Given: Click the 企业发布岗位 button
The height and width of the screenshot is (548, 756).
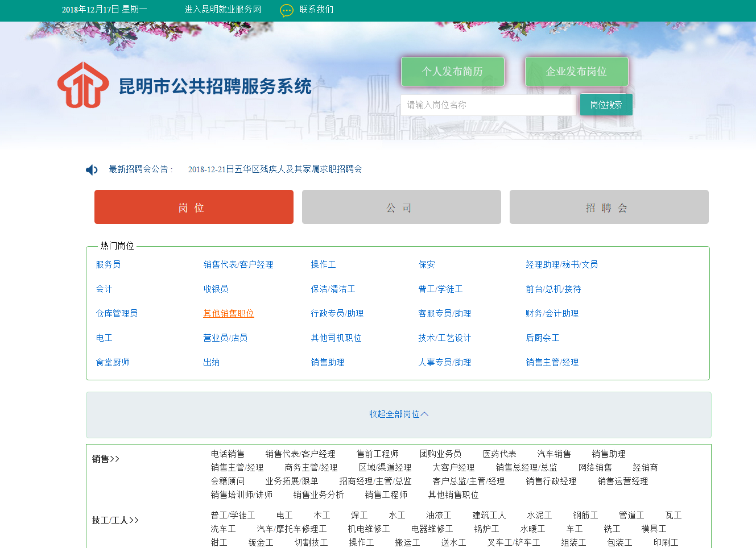Looking at the screenshot, I should [x=576, y=71].
